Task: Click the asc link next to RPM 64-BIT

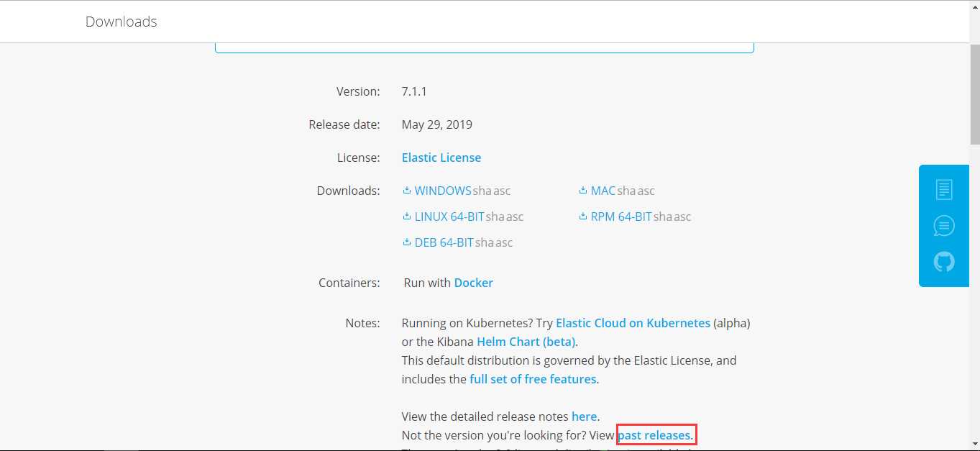Action: coord(682,217)
